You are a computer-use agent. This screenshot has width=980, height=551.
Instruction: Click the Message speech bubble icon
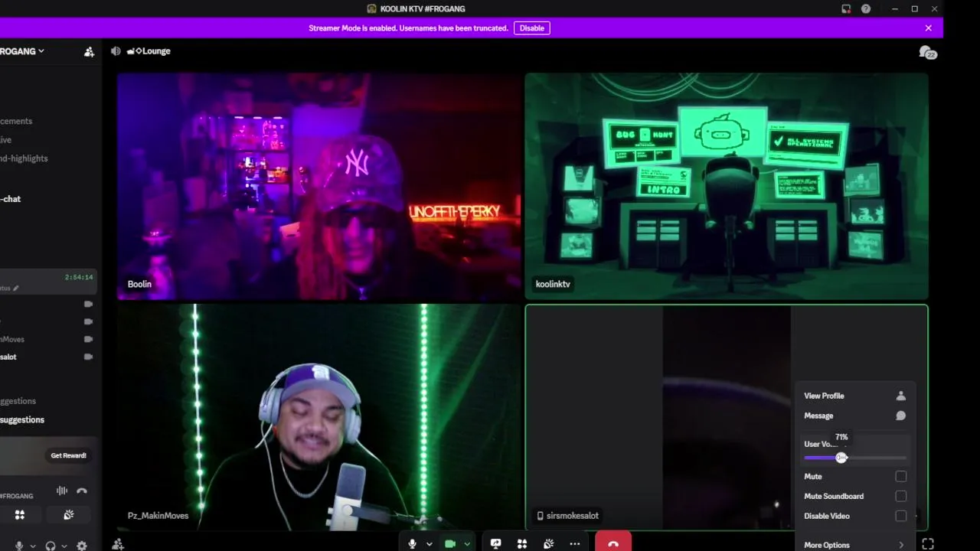pyautogui.click(x=901, y=416)
